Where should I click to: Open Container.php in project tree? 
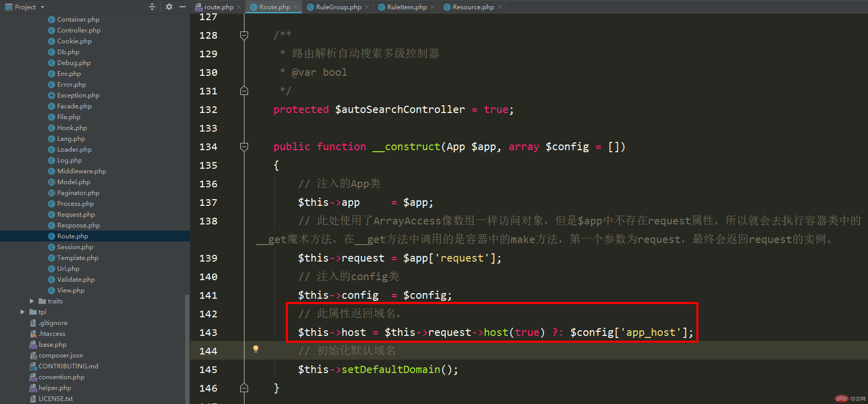[78, 20]
